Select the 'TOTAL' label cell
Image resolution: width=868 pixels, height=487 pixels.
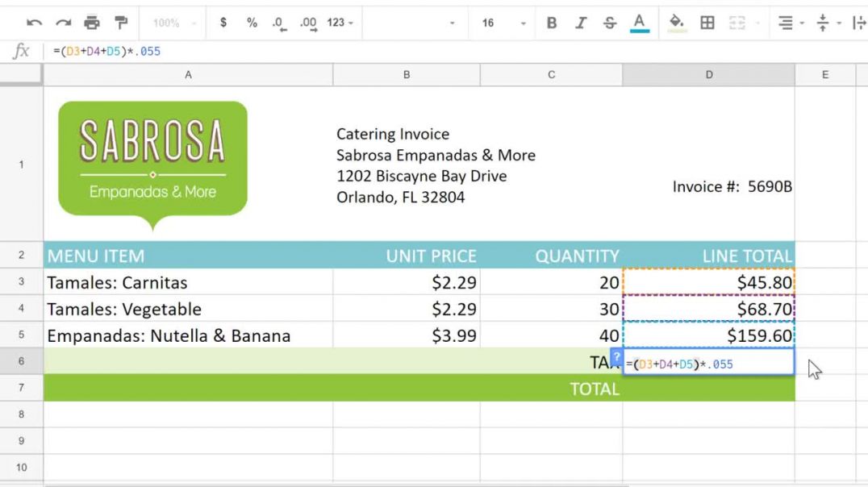[551, 389]
